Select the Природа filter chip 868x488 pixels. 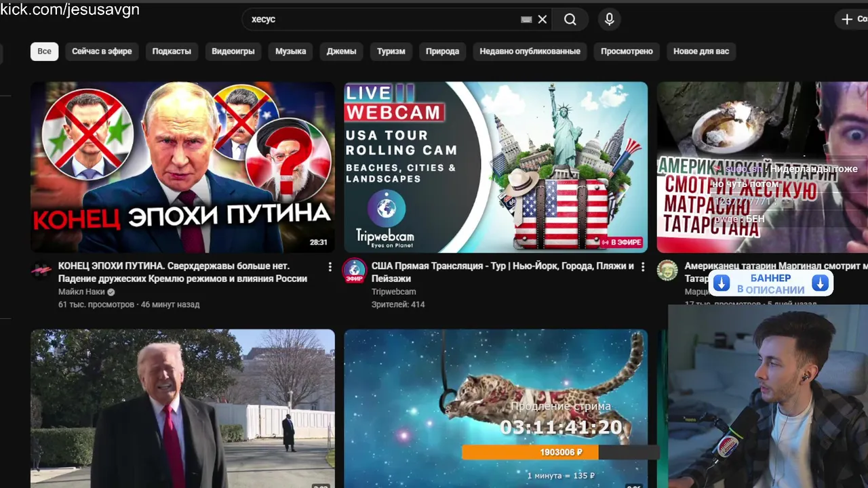click(443, 52)
